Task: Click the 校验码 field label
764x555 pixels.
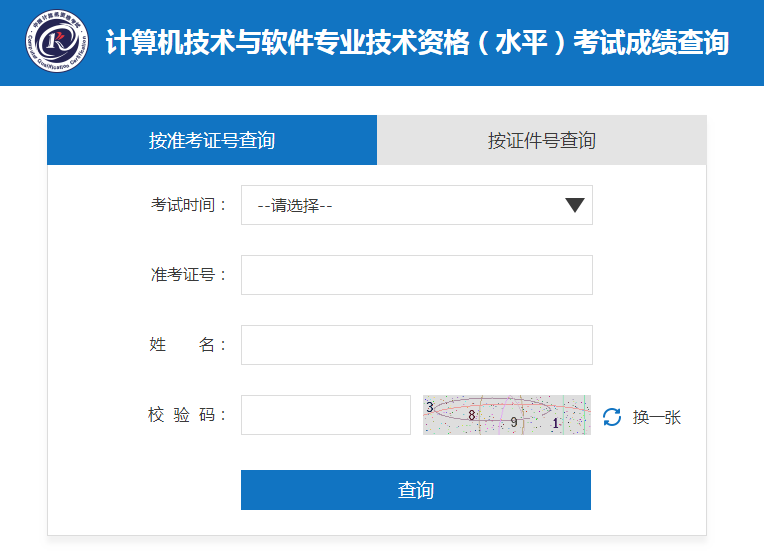Action: coord(189,415)
